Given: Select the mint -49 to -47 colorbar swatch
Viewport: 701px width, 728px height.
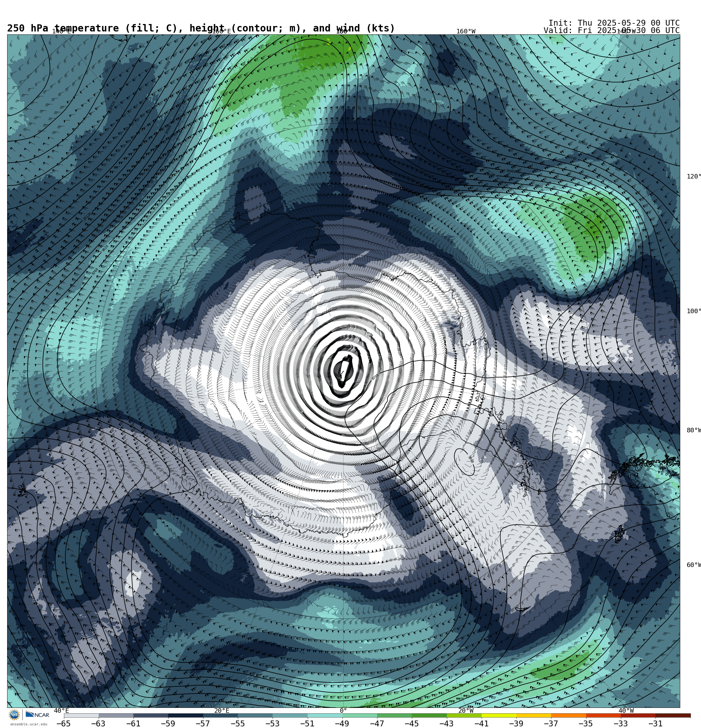Looking at the screenshot, I should point(360,715).
